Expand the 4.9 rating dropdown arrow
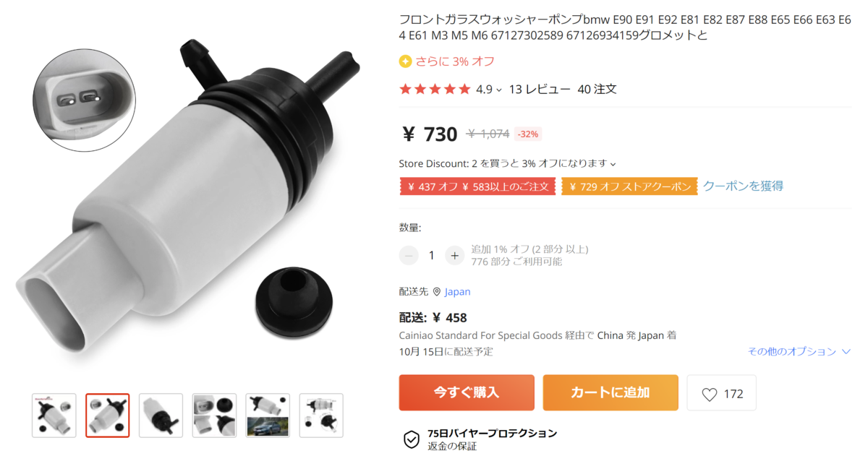This screenshot has width=868, height=456. tap(499, 90)
